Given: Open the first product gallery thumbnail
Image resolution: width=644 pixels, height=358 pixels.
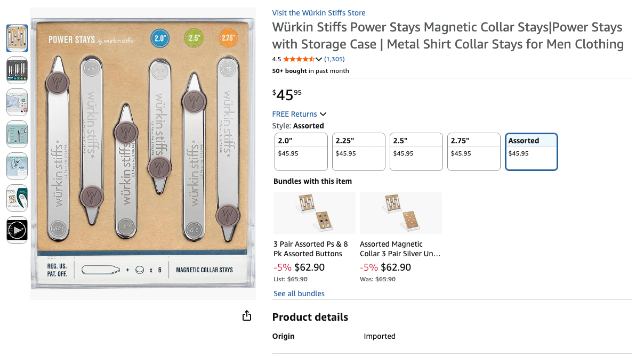Looking at the screenshot, I should coord(17,38).
